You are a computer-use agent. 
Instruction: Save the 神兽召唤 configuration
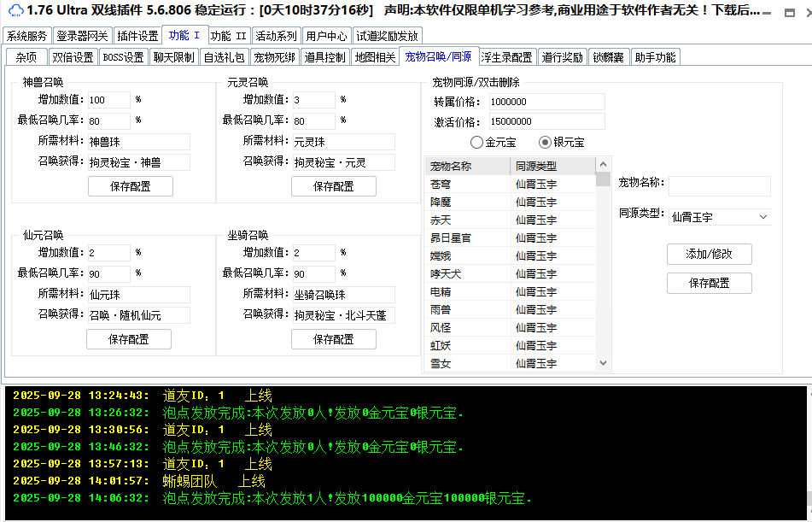click(130, 186)
